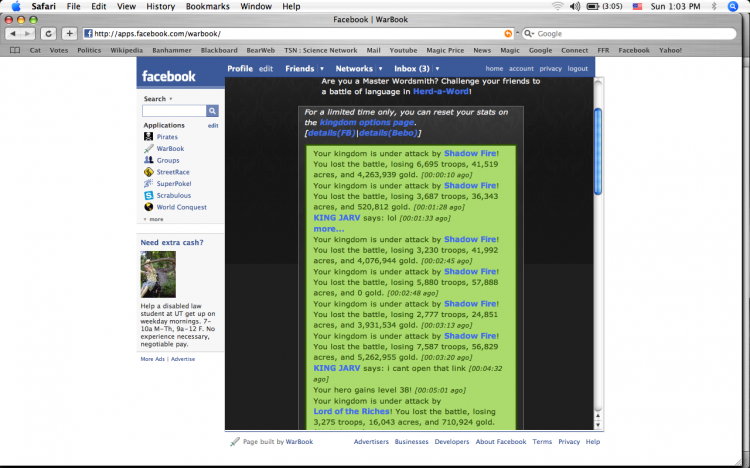This screenshot has height=468, width=750.
Task: Click the Bluetooth menu bar icon
Action: coord(714,6)
